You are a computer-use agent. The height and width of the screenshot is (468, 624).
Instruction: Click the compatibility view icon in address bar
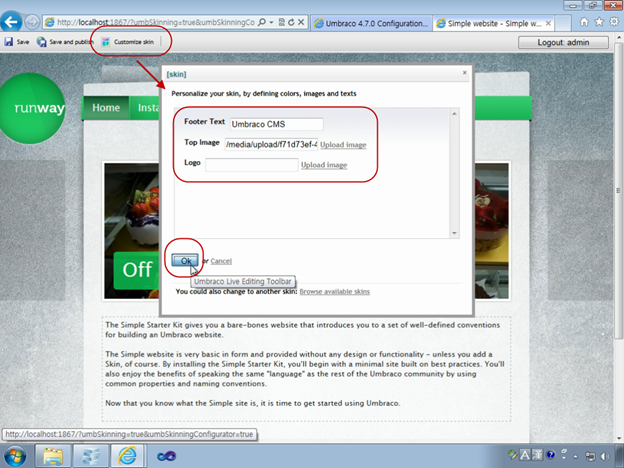281,22
